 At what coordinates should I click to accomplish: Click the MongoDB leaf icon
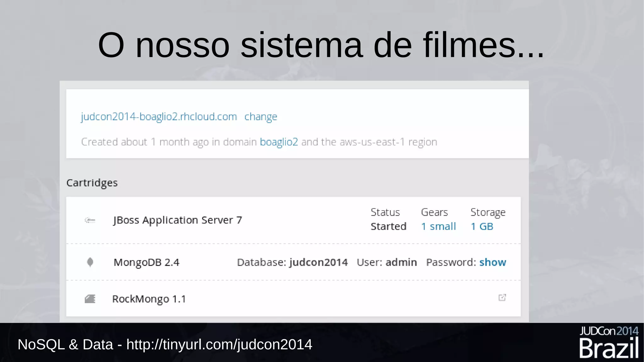(90, 262)
